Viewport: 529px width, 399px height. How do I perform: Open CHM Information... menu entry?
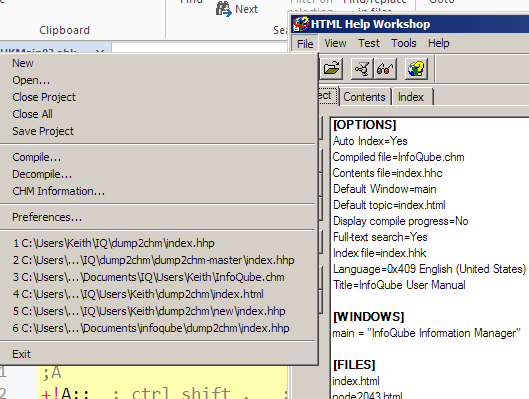(158, 191)
